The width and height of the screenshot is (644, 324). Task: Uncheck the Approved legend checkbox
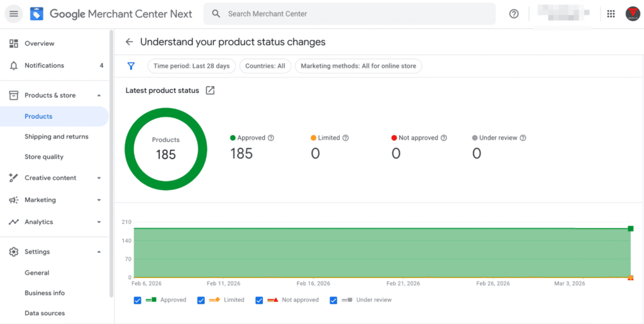138,300
